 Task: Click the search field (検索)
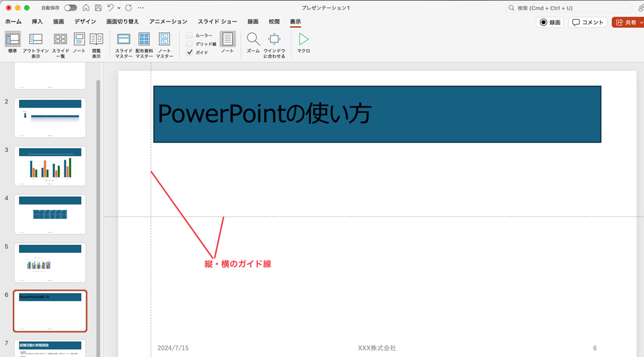click(x=569, y=8)
